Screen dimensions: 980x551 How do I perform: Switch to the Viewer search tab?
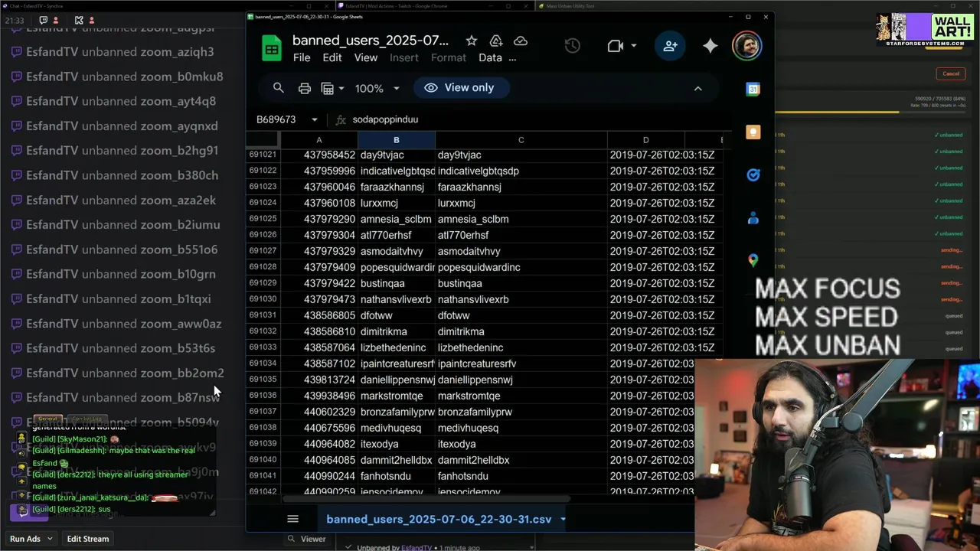click(x=306, y=539)
